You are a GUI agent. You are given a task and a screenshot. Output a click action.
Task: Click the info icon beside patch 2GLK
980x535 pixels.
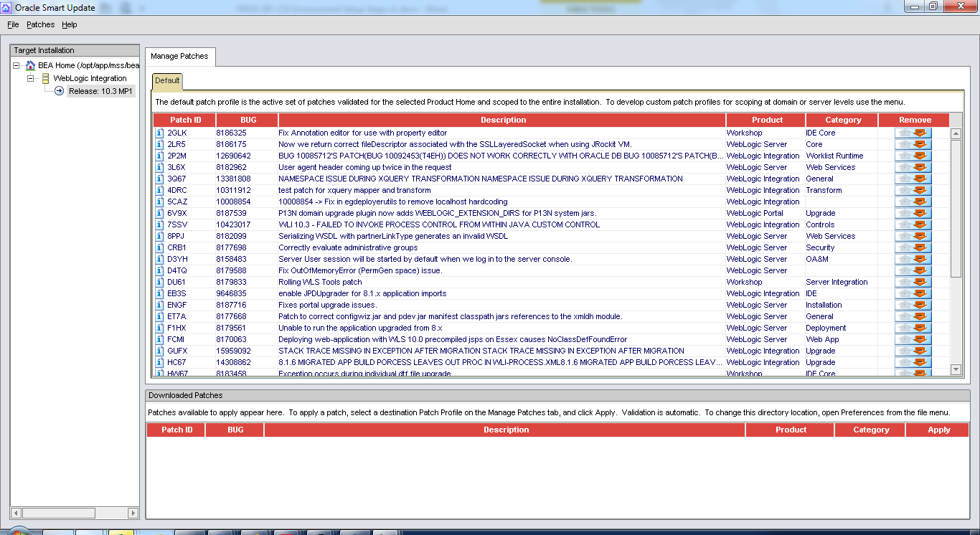coord(158,133)
